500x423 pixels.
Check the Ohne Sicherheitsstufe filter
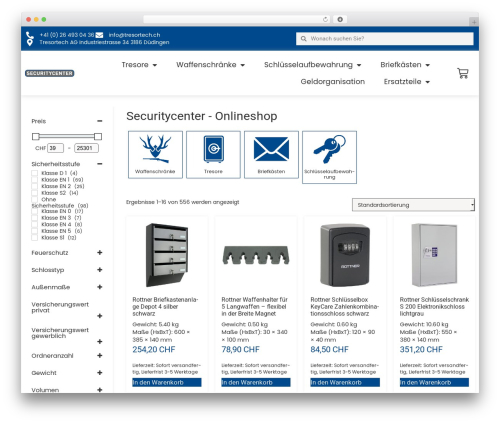click(x=34, y=199)
